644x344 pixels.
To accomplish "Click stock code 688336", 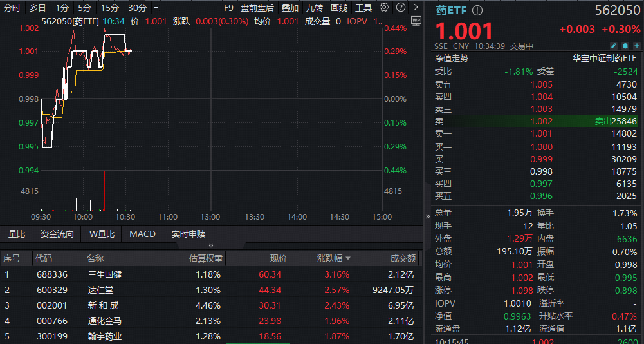I will (51, 274).
